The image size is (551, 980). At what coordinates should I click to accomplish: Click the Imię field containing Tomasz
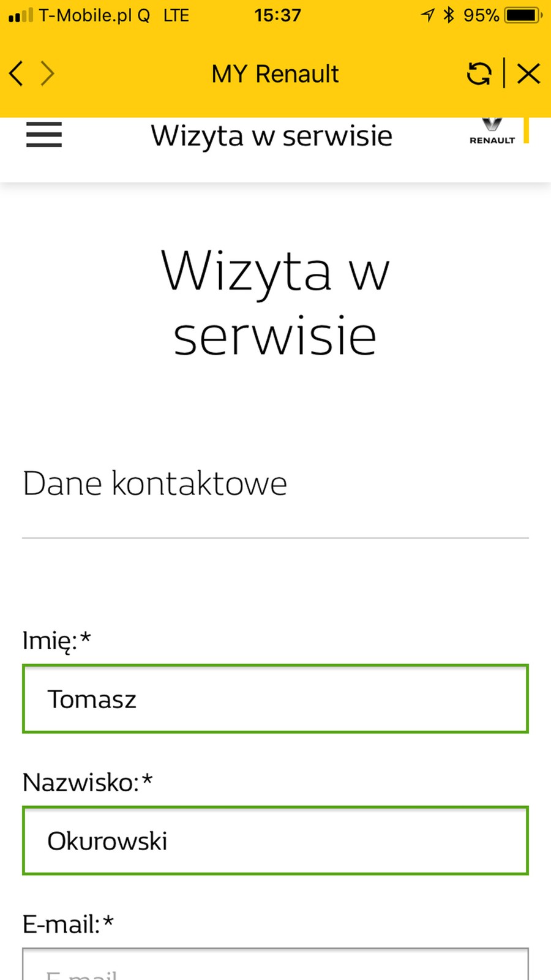coord(275,698)
